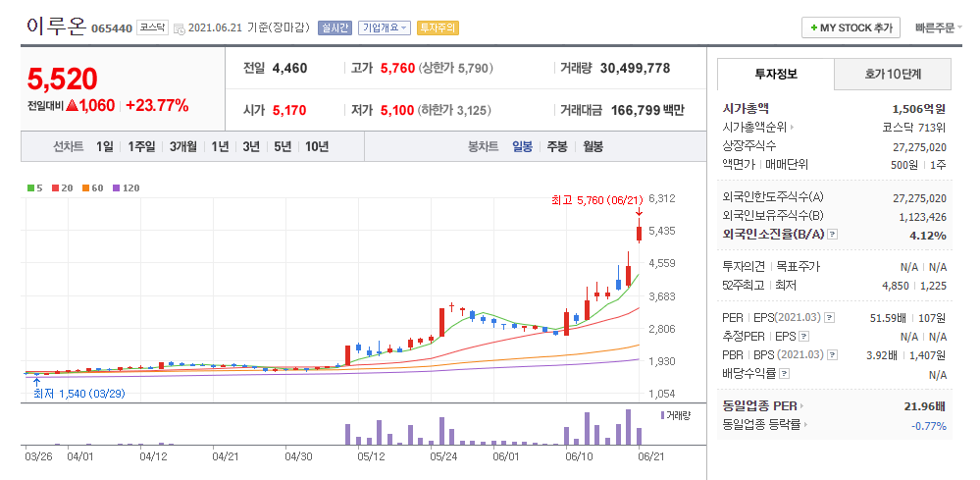Click the 최저 1,540 (03/29) chart marker
The height and width of the screenshot is (480, 980).
pos(78,394)
